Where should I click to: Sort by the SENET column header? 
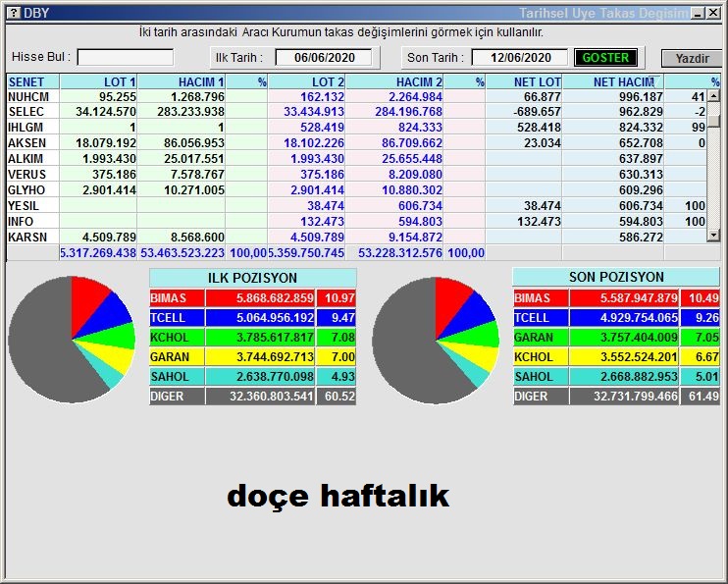(x=33, y=81)
